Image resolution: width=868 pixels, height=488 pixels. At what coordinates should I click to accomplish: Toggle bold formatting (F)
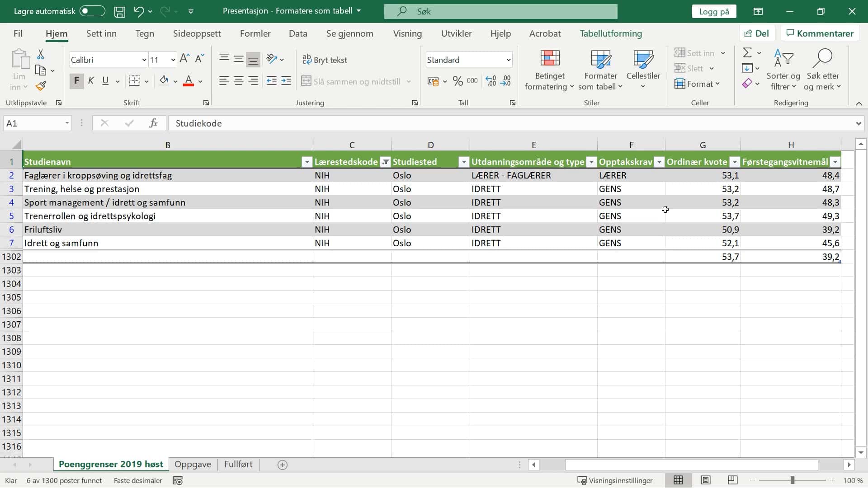click(76, 81)
